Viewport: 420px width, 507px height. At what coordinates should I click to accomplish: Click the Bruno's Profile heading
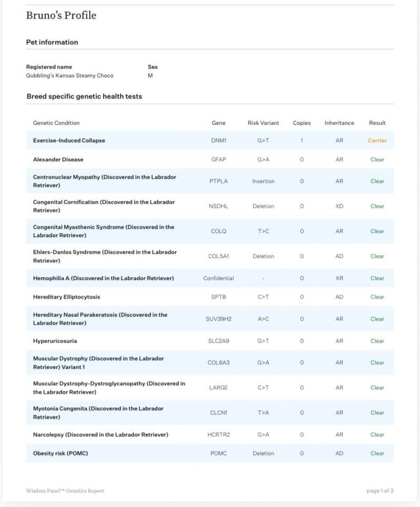click(x=61, y=16)
